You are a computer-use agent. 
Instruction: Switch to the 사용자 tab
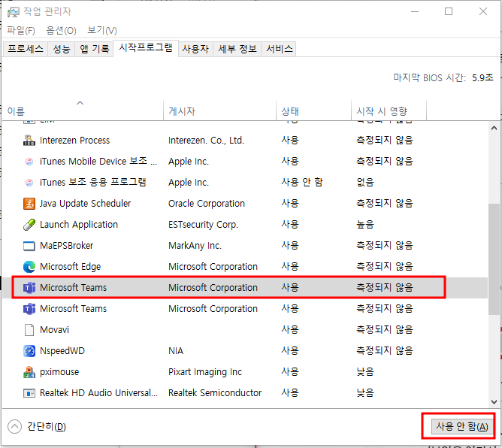pyautogui.click(x=195, y=49)
